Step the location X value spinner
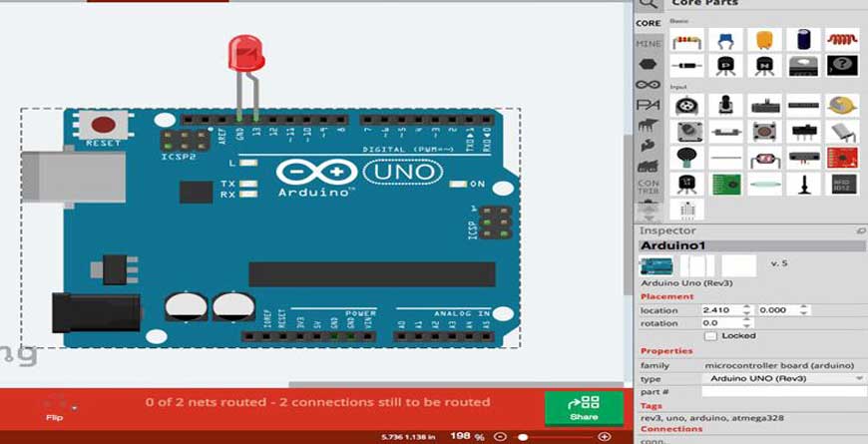Image resolution: width=868 pixels, height=444 pixels. 747,310
